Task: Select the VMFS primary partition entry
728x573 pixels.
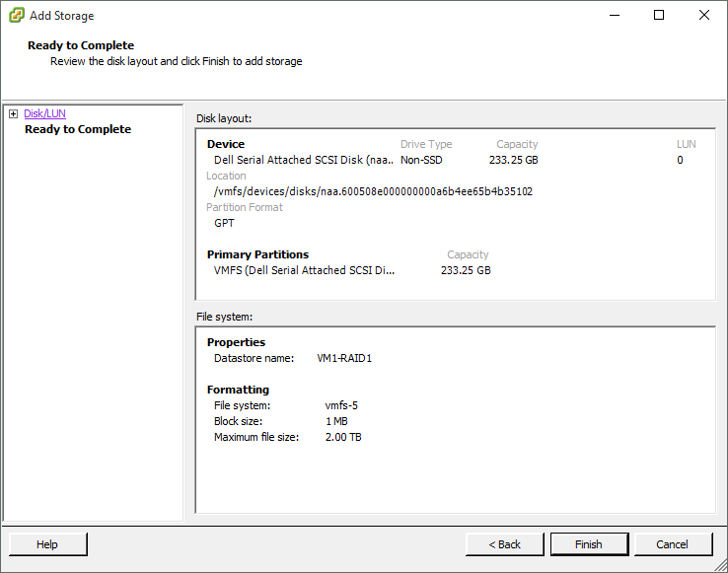Action: coord(303,270)
